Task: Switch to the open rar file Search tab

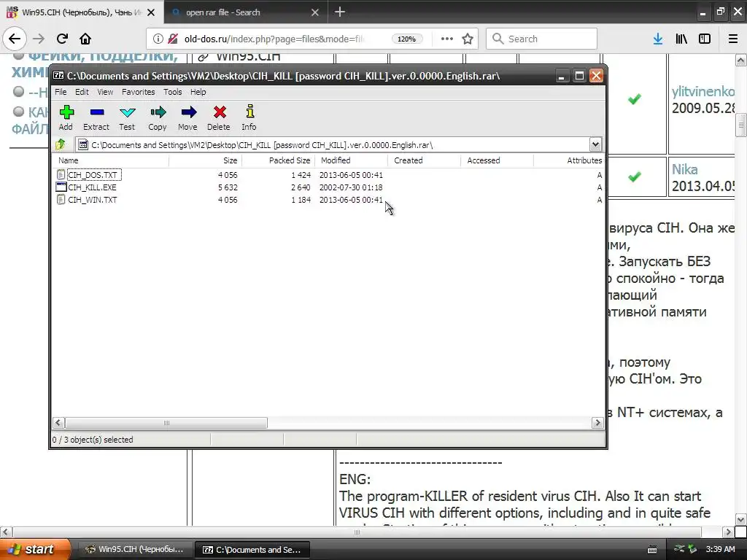Action: (x=246, y=12)
